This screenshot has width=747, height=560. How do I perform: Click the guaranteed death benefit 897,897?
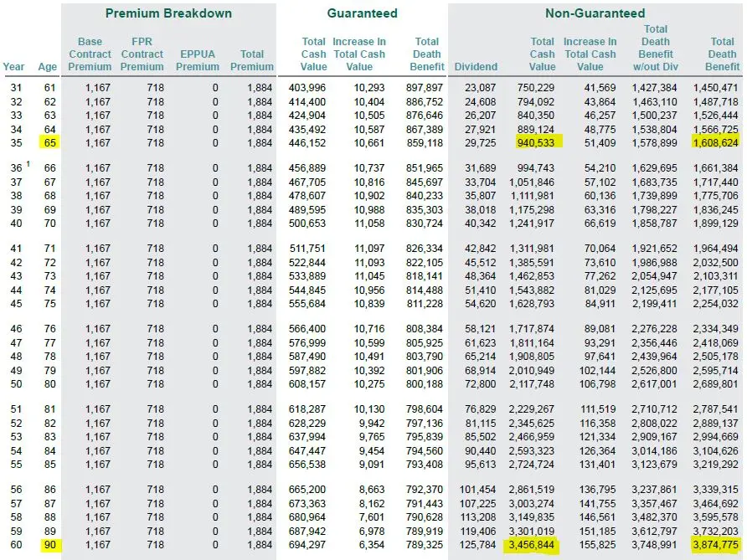coord(424,88)
